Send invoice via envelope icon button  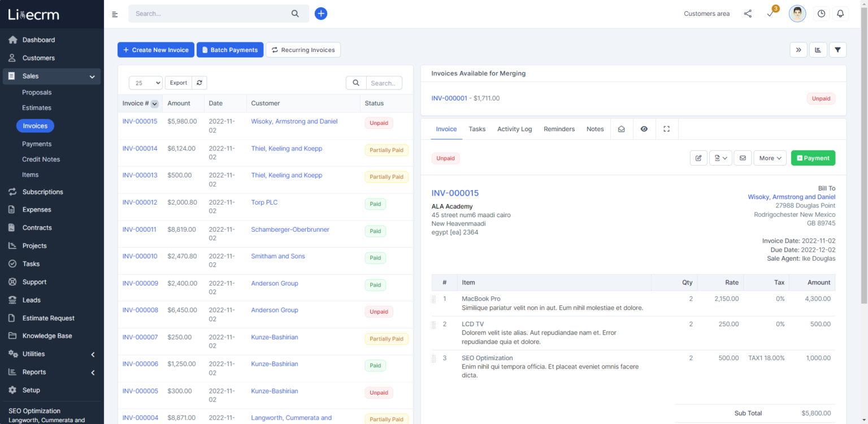click(743, 158)
